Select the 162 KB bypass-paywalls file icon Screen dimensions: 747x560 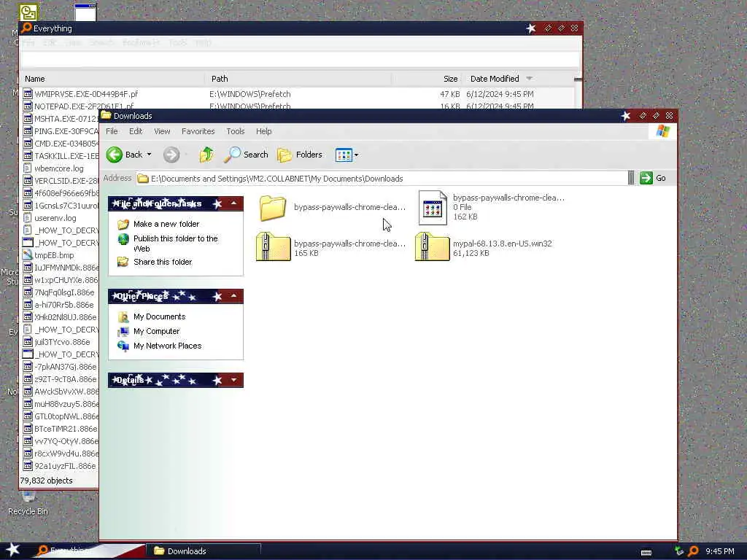tap(433, 208)
